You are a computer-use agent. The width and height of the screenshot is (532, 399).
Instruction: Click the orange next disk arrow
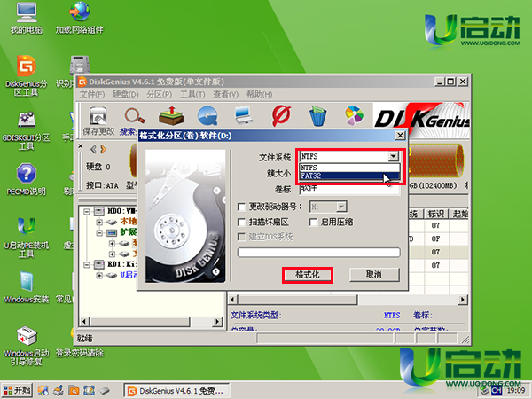(x=103, y=149)
